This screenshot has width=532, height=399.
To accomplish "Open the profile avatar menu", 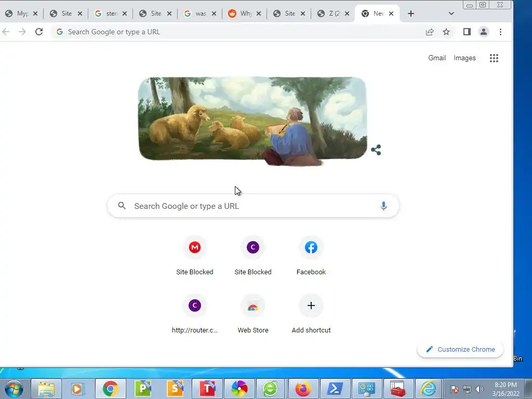I will [x=484, y=32].
